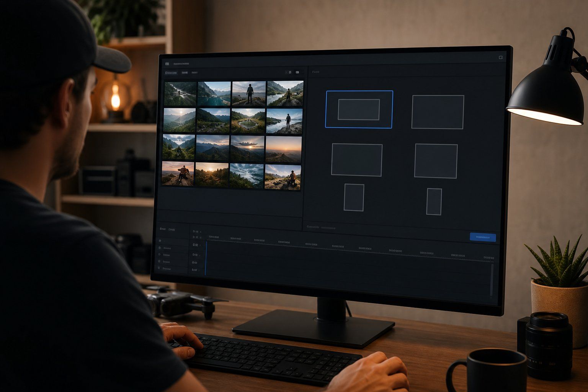Image resolution: width=588 pixels, height=392 pixels.
Task: Toggle the second round layer visibility dot
Action: tap(160, 248)
